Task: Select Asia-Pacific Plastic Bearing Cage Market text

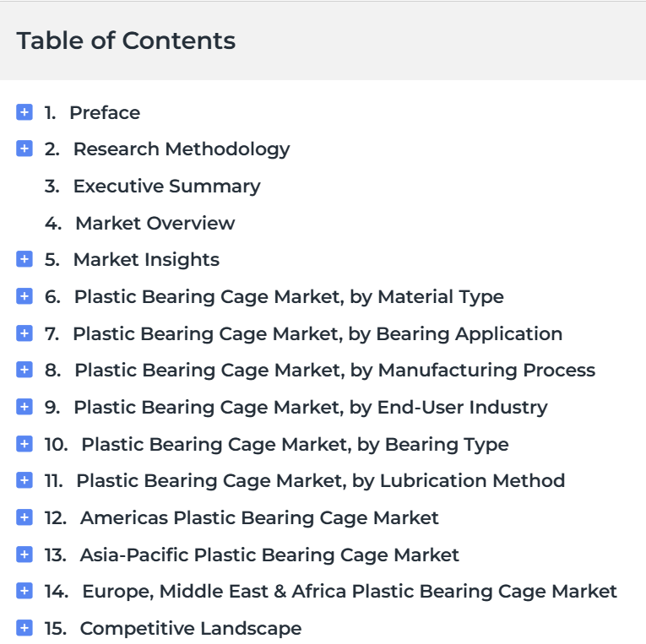Action: pyautogui.click(x=269, y=555)
